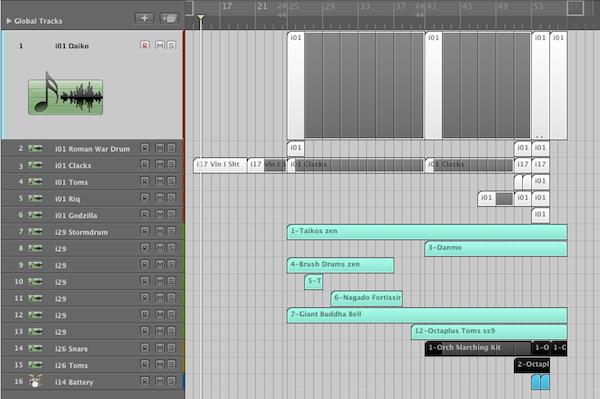Viewport: 600px width, 399px height.
Task: Record-enable the i01 Daiko track
Action: pyautogui.click(x=145, y=46)
